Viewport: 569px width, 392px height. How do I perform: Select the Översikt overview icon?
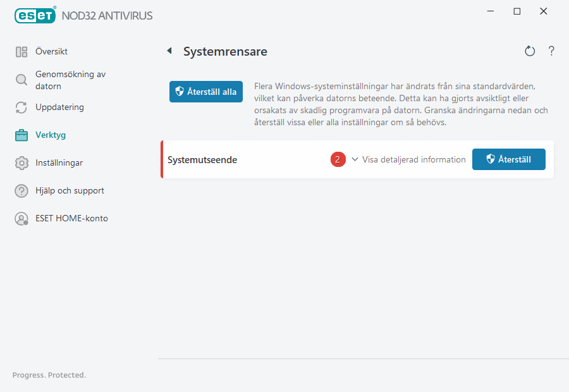(x=21, y=51)
